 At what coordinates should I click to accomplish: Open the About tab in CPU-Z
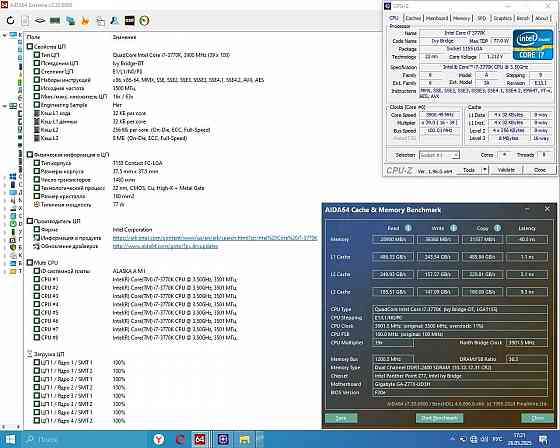[x=542, y=18]
